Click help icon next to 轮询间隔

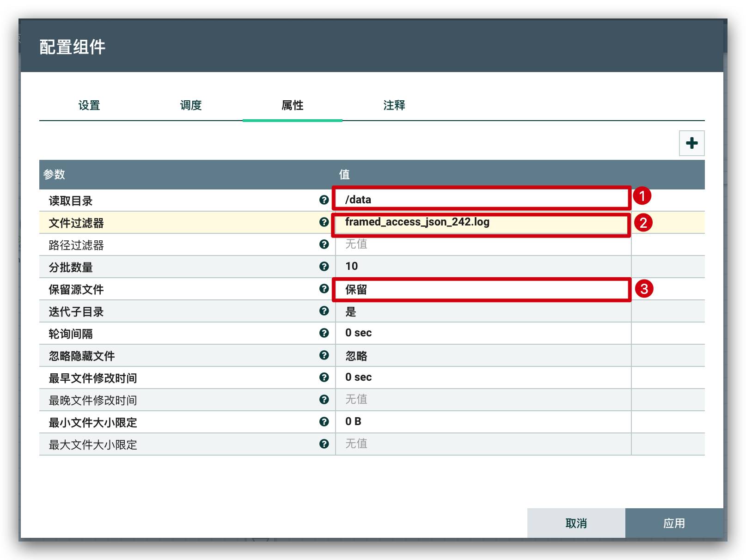324,333
